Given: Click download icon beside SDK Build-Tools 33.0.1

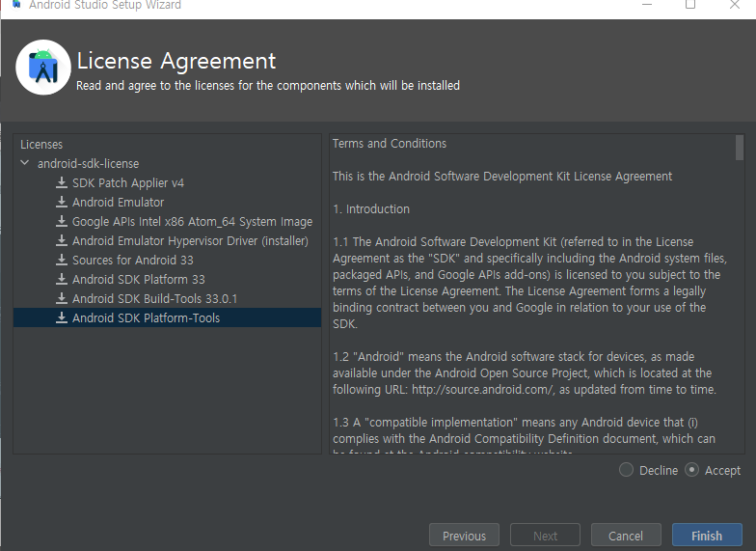Looking at the screenshot, I should pos(62,299).
